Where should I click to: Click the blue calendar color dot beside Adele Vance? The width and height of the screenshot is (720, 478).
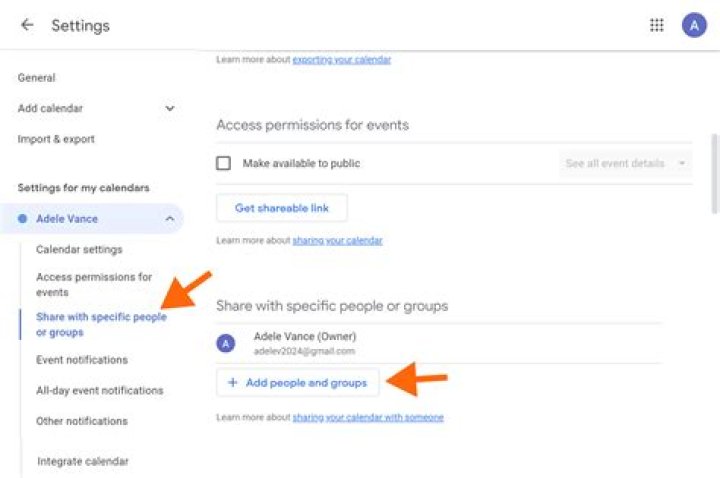[22, 219]
